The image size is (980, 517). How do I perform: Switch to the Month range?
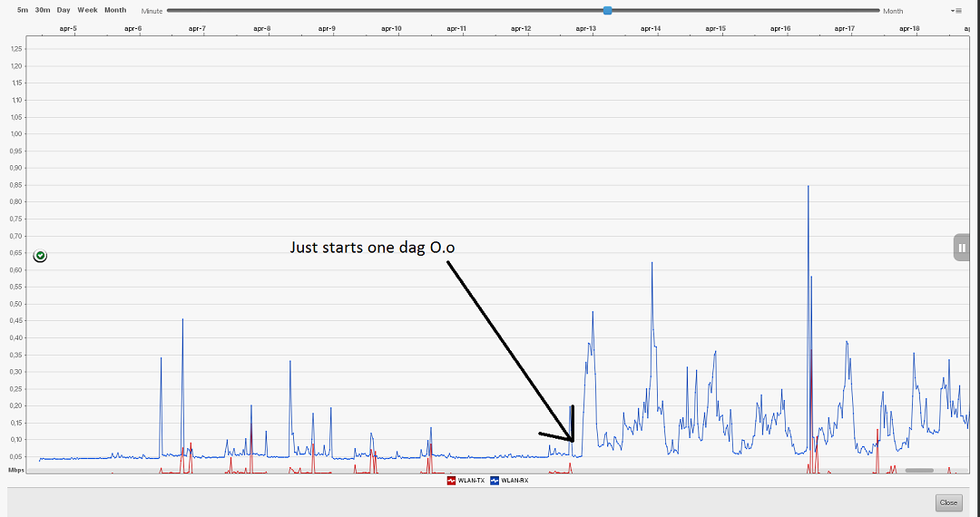click(x=115, y=10)
